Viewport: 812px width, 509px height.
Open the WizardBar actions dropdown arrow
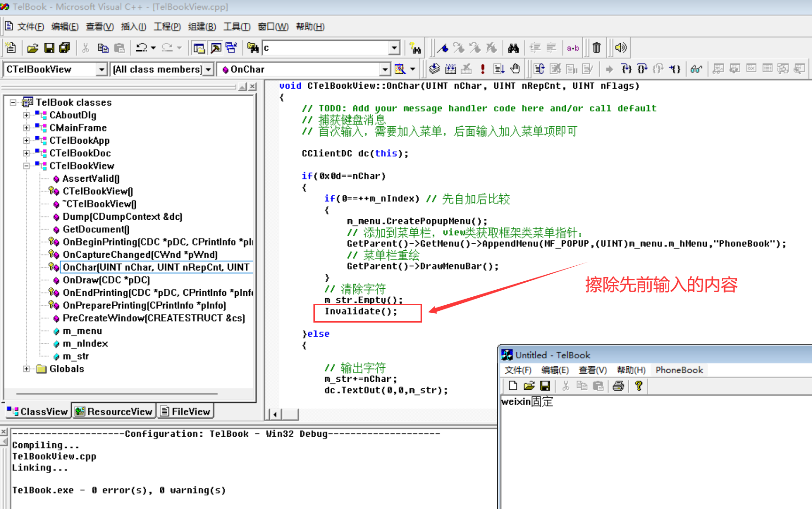[413, 69]
